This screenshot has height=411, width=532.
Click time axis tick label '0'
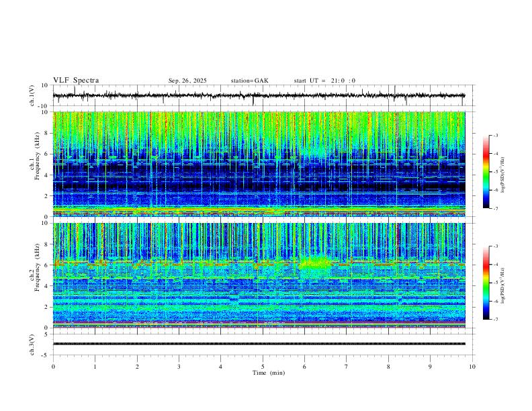tap(53, 367)
